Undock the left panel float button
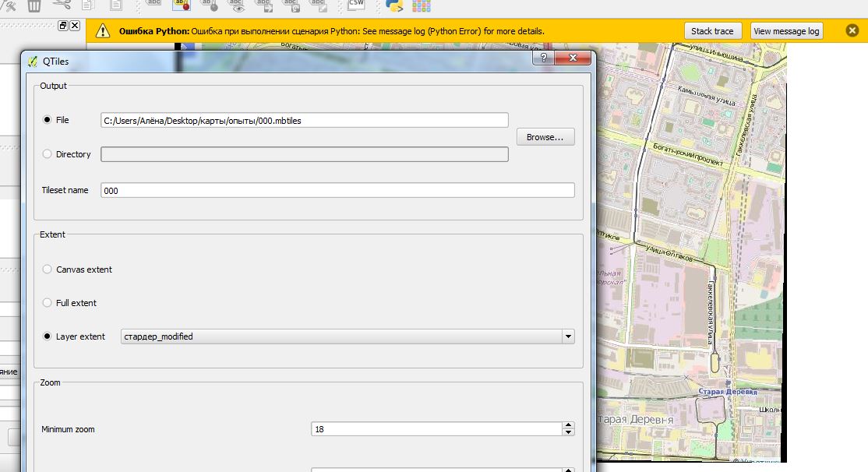The height and width of the screenshot is (472, 868). point(63,26)
